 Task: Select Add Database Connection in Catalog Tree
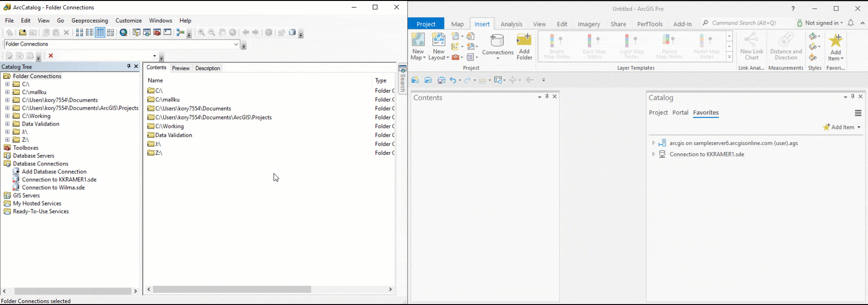pyautogui.click(x=54, y=172)
